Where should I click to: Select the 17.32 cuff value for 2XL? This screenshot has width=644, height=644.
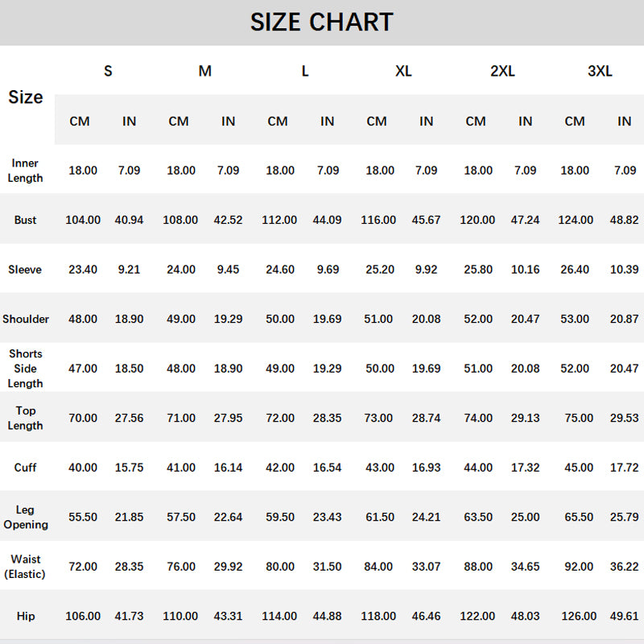pyautogui.click(x=526, y=468)
